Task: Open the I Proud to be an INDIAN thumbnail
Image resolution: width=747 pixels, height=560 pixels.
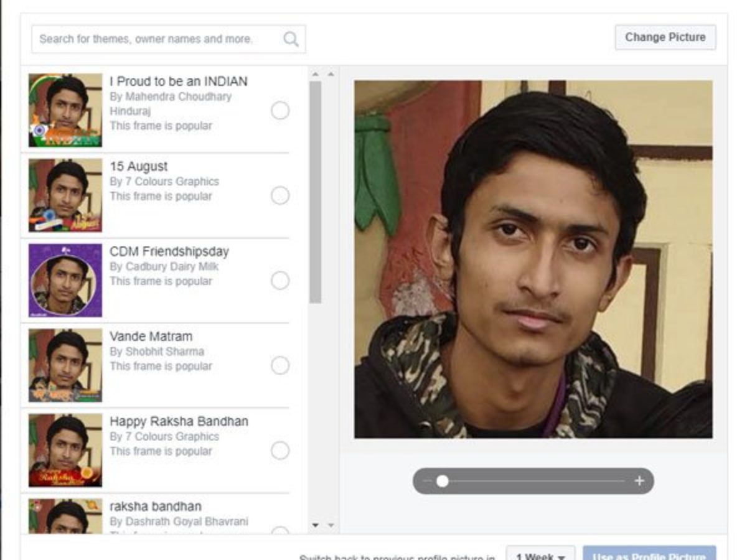Action: pos(65,110)
